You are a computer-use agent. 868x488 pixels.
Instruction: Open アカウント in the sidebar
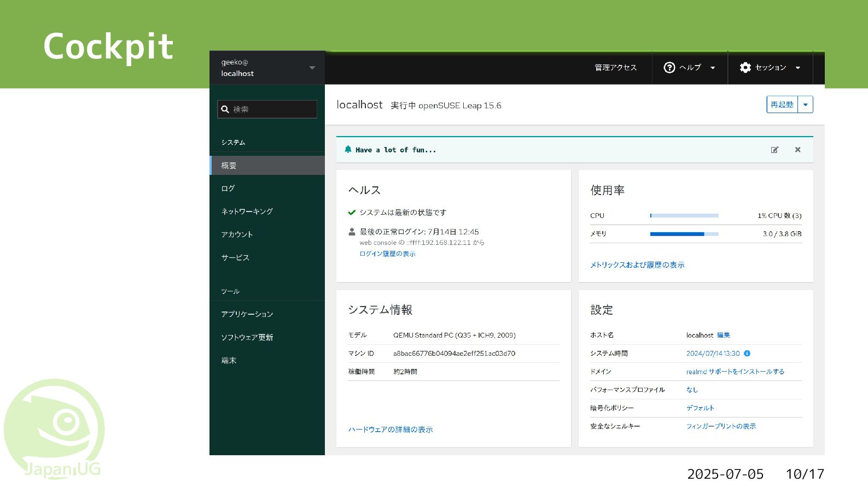click(267, 234)
